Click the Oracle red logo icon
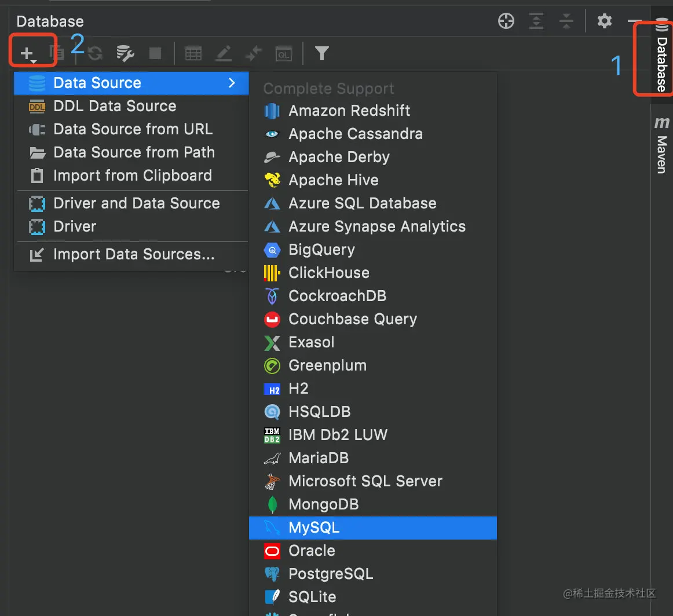The width and height of the screenshot is (673, 616). pos(272,551)
